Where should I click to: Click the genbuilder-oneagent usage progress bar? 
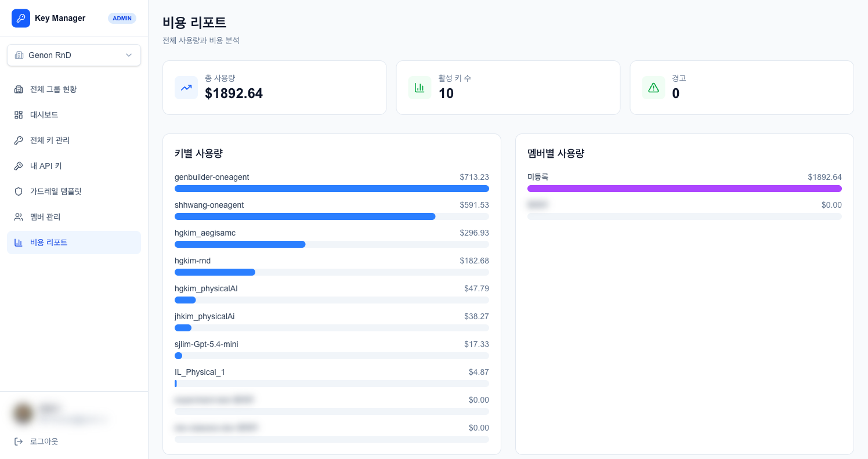(x=331, y=189)
